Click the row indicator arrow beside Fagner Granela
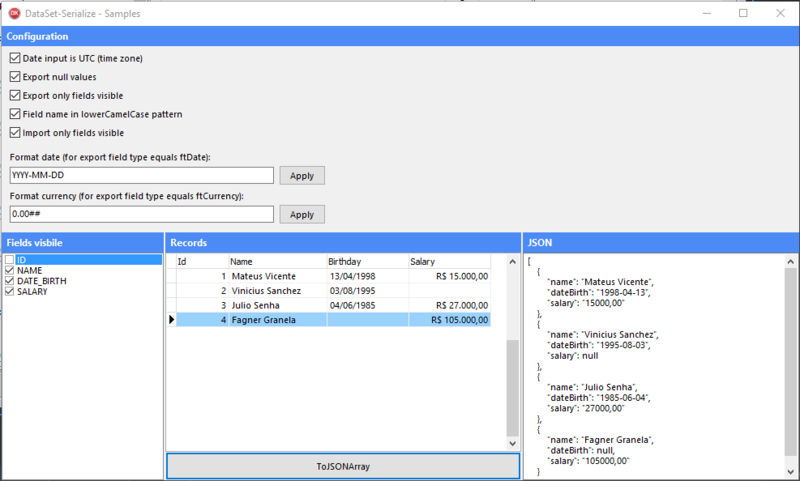The image size is (800, 481). point(171,320)
